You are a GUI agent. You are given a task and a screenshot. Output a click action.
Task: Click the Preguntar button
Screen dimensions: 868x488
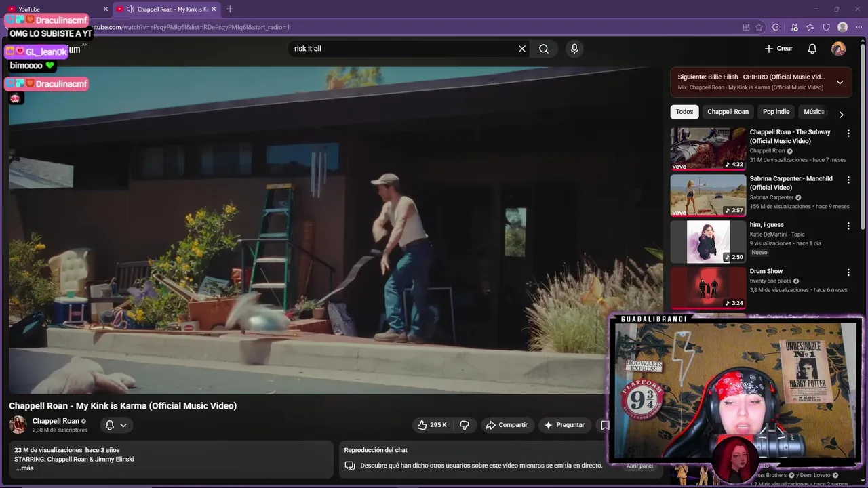tap(564, 425)
